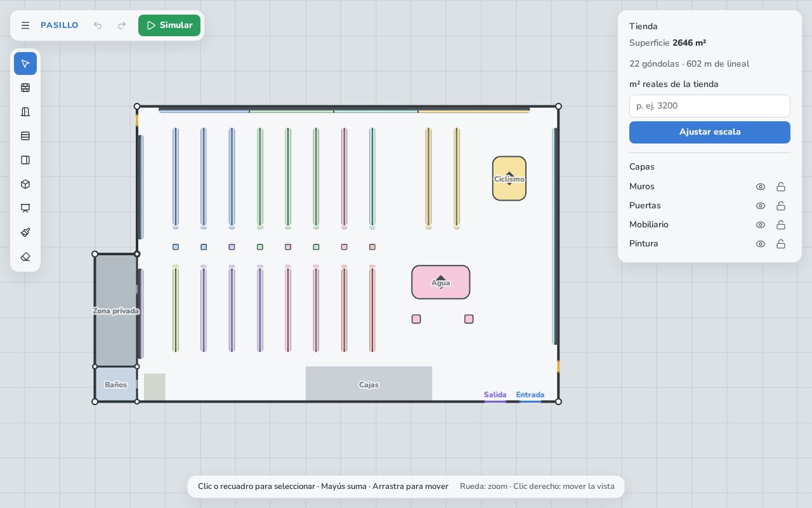Start the Simular simulation
This screenshot has height=508, width=812.
pos(169,25)
